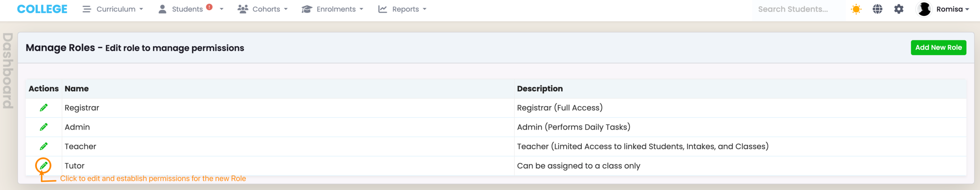Select the Tutor role name cell

75,166
